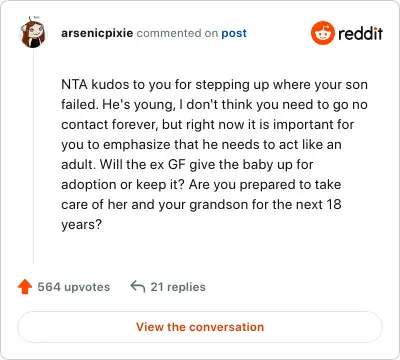Click the line beginning "failed. He's young"
400x360 pixels.
click(x=214, y=105)
